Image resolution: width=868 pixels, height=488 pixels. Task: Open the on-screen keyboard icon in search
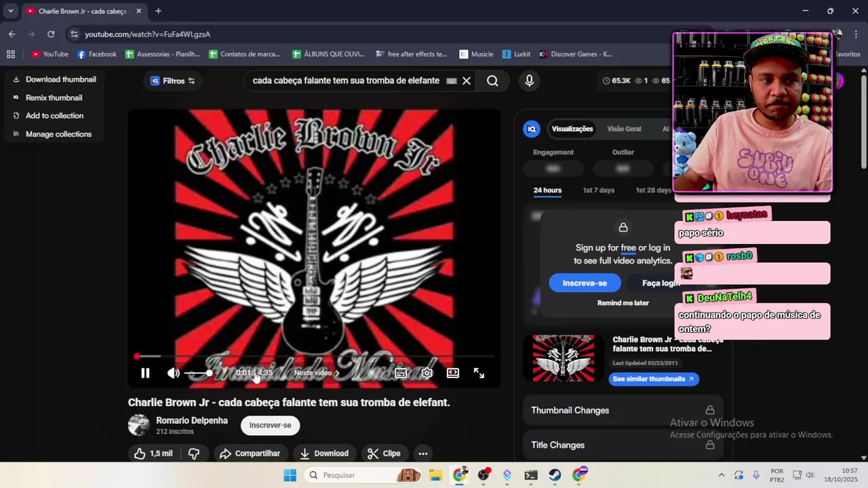(452, 81)
